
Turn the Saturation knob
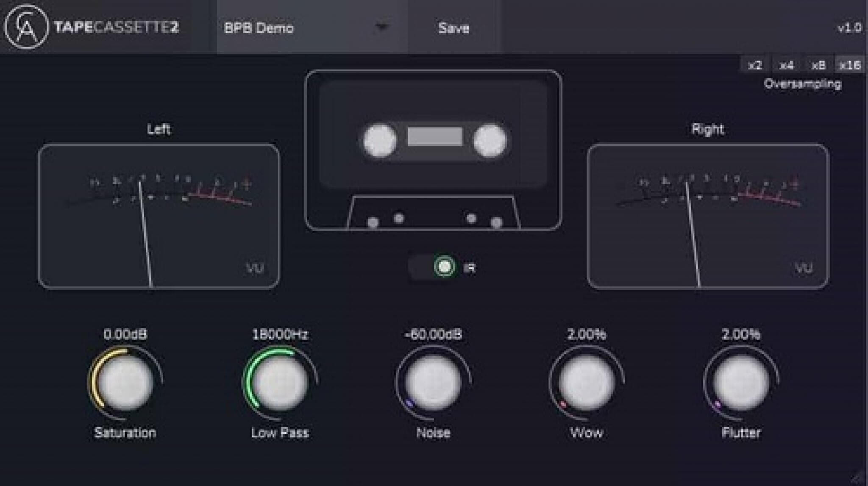125,380
